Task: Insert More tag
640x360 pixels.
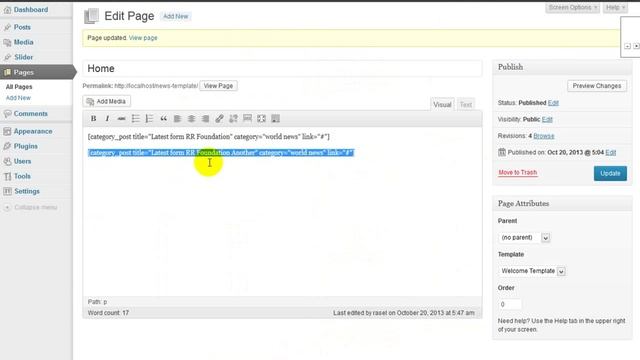Action: coord(247,118)
